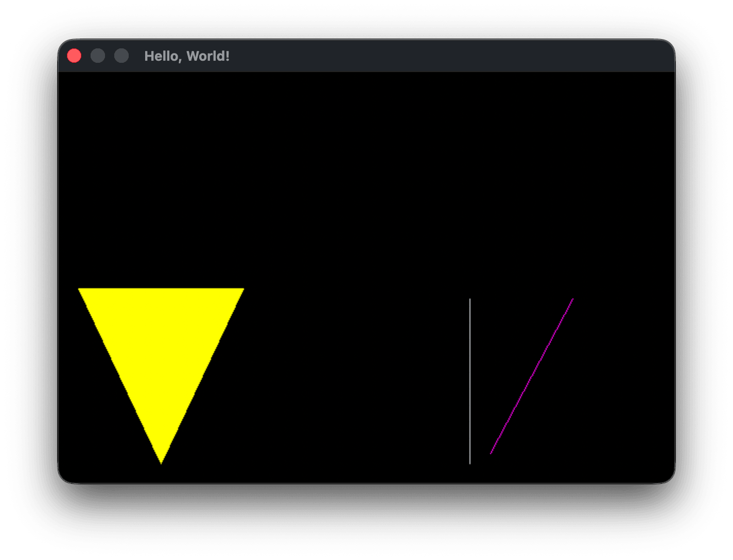Click the top of the white vertical line

coord(470,300)
